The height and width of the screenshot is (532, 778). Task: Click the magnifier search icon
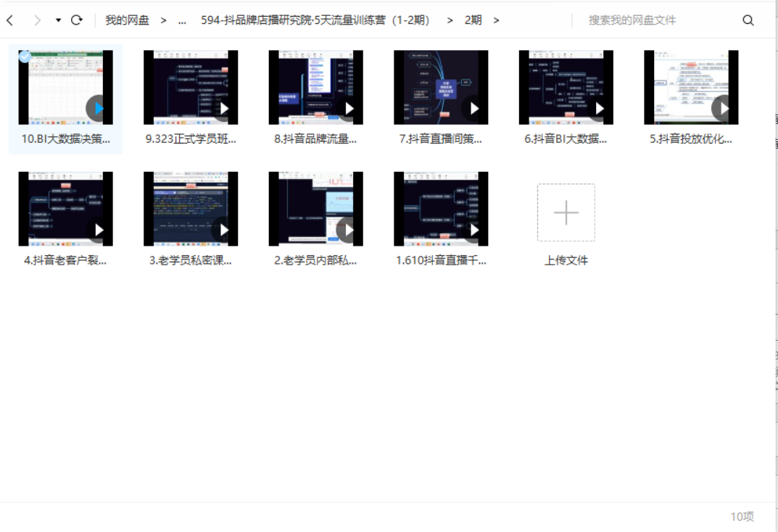click(x=748, y=20)
